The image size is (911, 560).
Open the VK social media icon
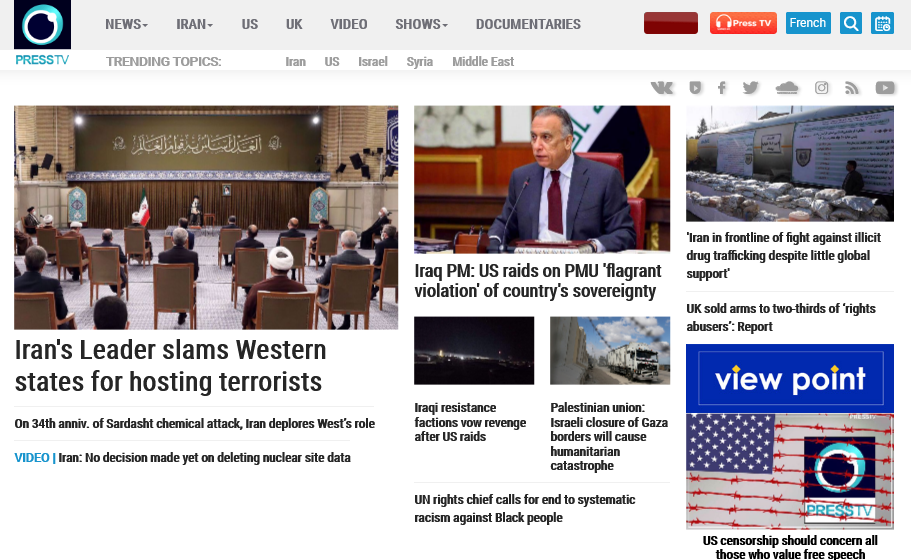coord(662,88)
